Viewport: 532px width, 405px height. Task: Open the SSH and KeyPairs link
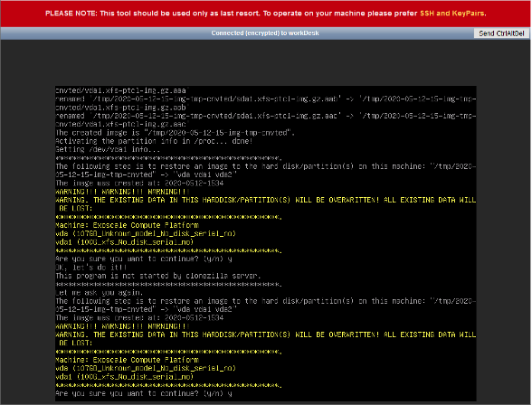point(452,14)
